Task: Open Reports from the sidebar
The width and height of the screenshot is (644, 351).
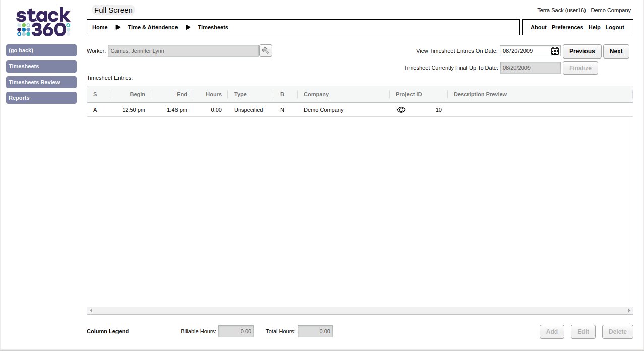Action: tap(41, 98)
